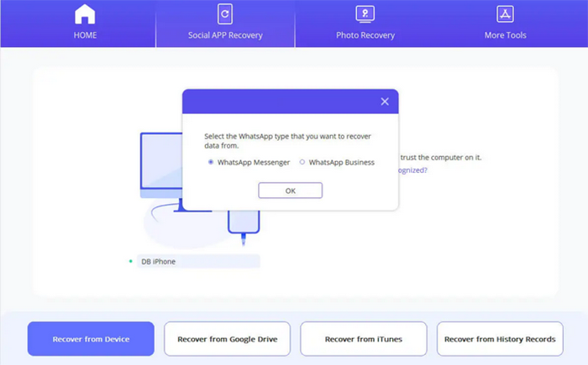The height and width of the screenshot is (365, 588).
Task: Choose Recover from Device
Action: tap(91, 339)
